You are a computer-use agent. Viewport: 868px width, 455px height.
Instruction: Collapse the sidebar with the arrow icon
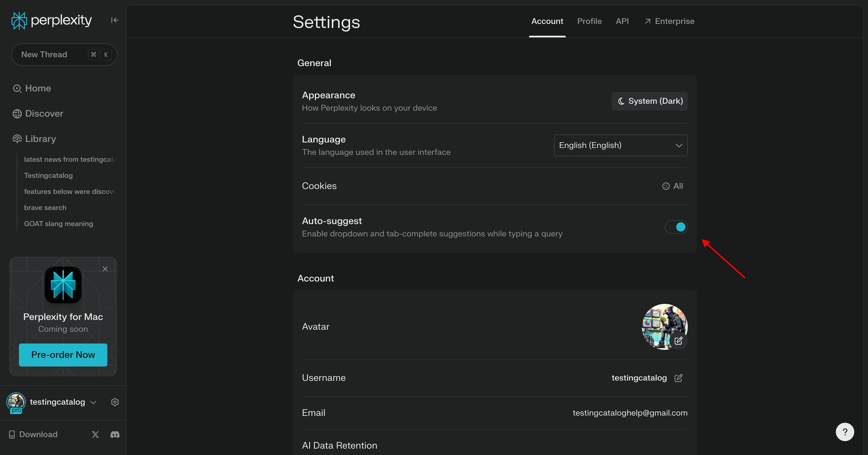(x=115, y=20)
